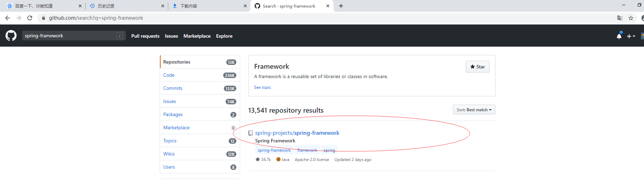Switch to the 历史记录 tab

click(124, 6)
